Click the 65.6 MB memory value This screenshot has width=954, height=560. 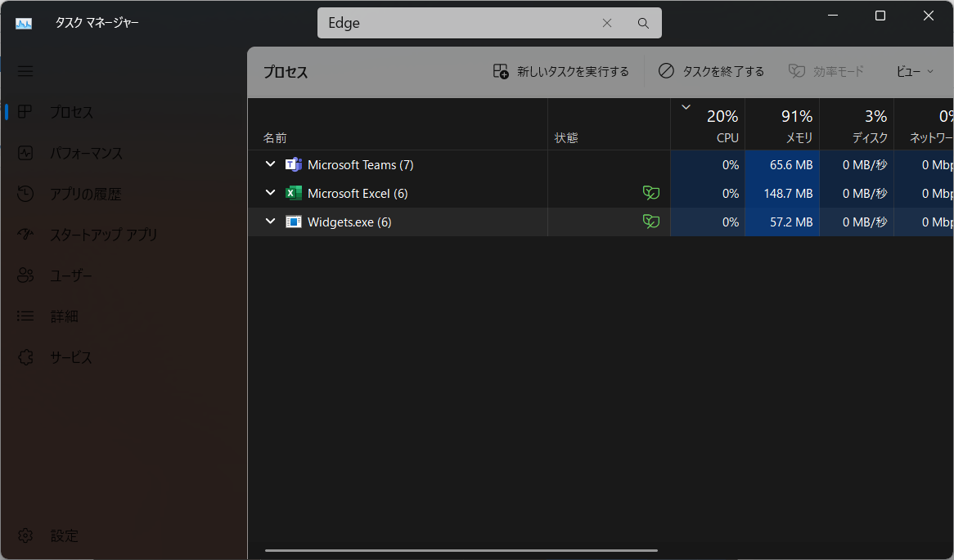pos(791,165)
